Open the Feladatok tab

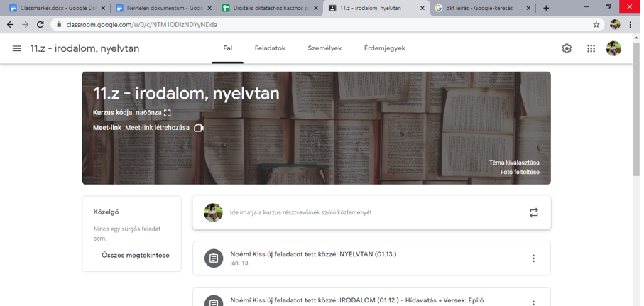pos(270,48)
